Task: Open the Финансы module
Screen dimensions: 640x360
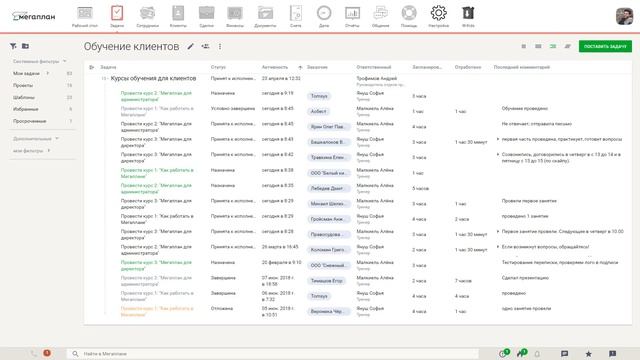Action: pos(235,16)
